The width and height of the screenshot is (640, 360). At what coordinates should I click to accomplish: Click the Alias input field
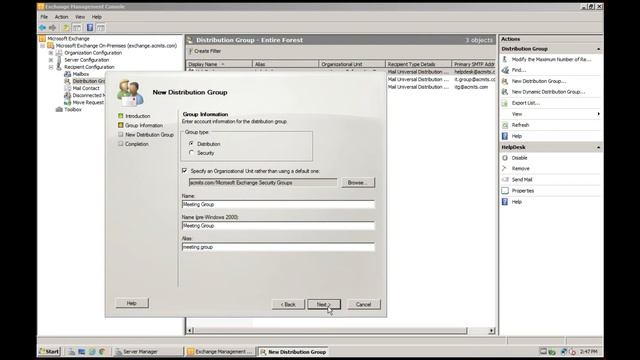pyautogui.click(x=278, y=247)
